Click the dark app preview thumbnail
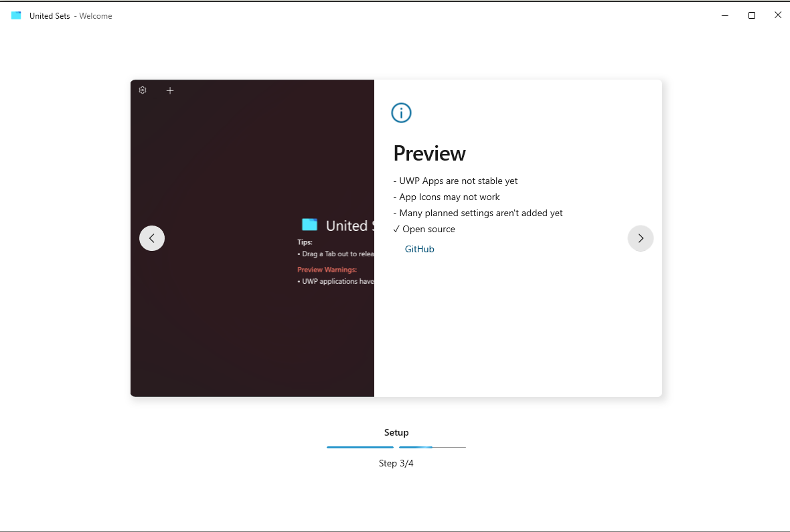Viewport: 790px width, 532px height. pos(252,238)
